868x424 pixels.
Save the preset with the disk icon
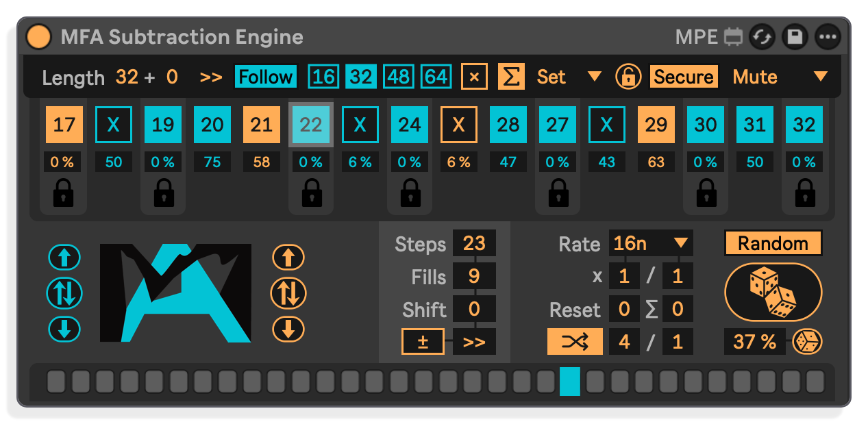[795, 37]
